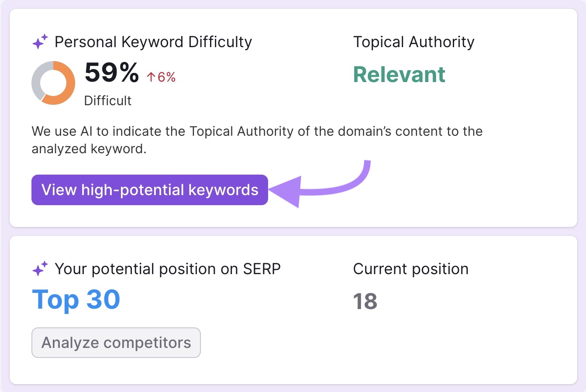Click Analyze competitors
This screenshot has width=586, height=392.
click(116, 343)
